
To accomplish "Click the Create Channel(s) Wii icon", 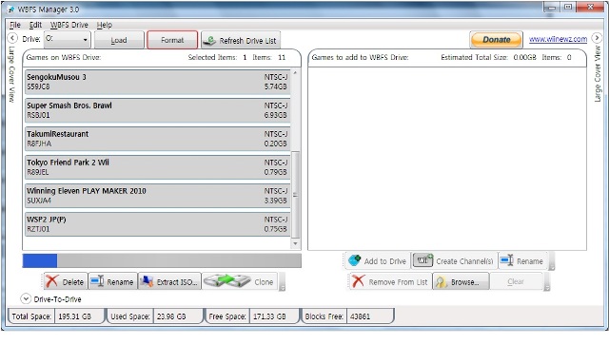I will [422, 260].
